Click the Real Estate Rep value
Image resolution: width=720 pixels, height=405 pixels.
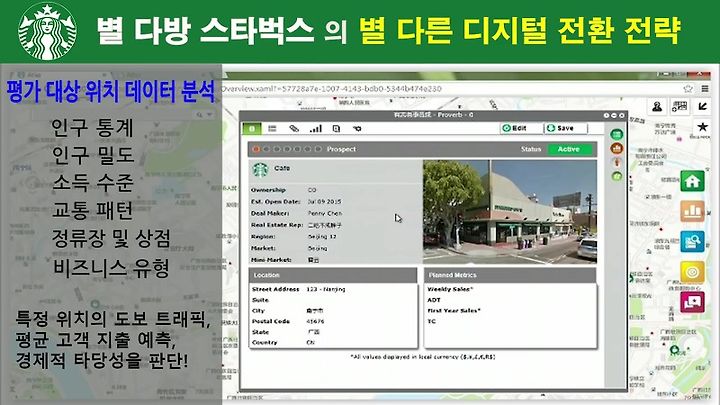click(325, 225)
